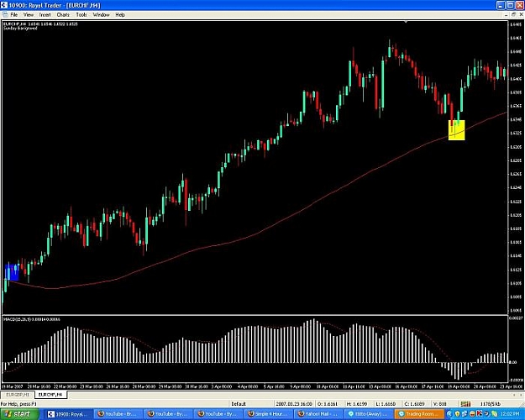Expand hidden system tray icons arrow
The image size is (525, 420).
pyautogui.click(x=449, y=414)
